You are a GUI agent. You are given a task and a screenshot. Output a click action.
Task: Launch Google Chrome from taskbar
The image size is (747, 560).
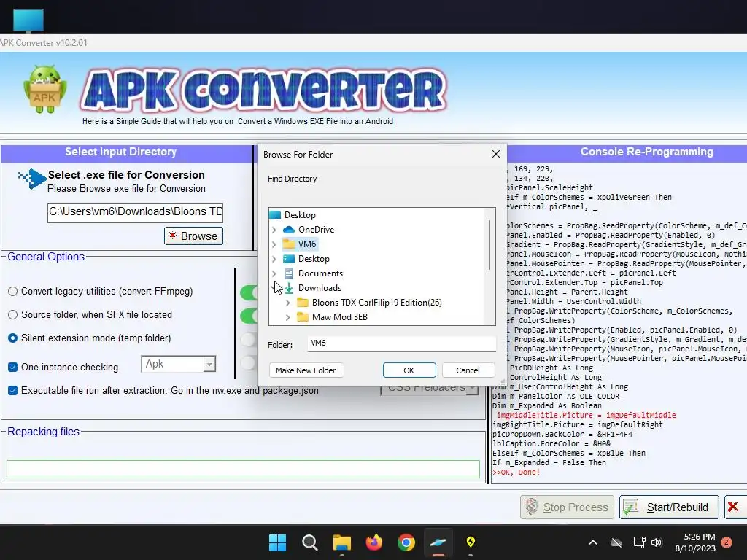coord(406,542)
